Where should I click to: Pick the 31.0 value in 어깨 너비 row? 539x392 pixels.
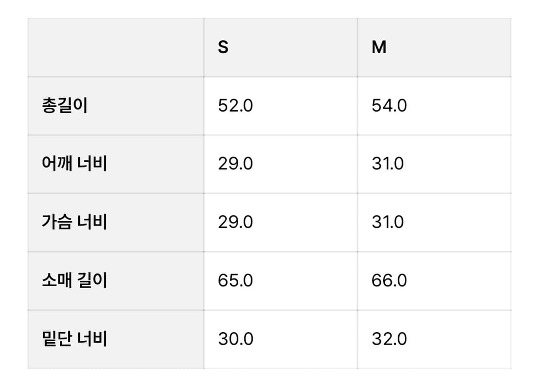click(388, 164)
